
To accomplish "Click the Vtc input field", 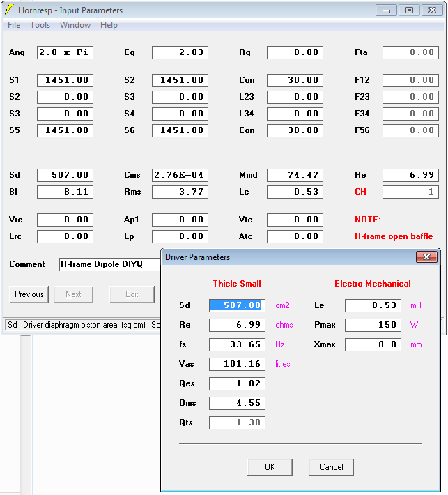I will (295, 220).
